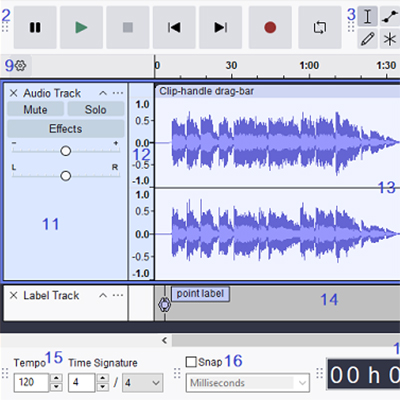The image size is (400, 400).
Task: Increase time signature numerator with up arrow
Action: pos(103,378)
